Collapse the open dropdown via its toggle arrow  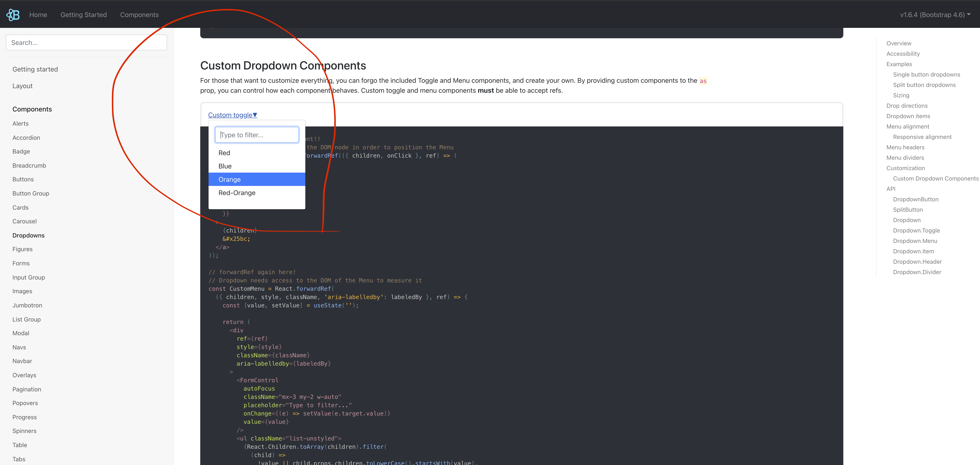point(255,115)
